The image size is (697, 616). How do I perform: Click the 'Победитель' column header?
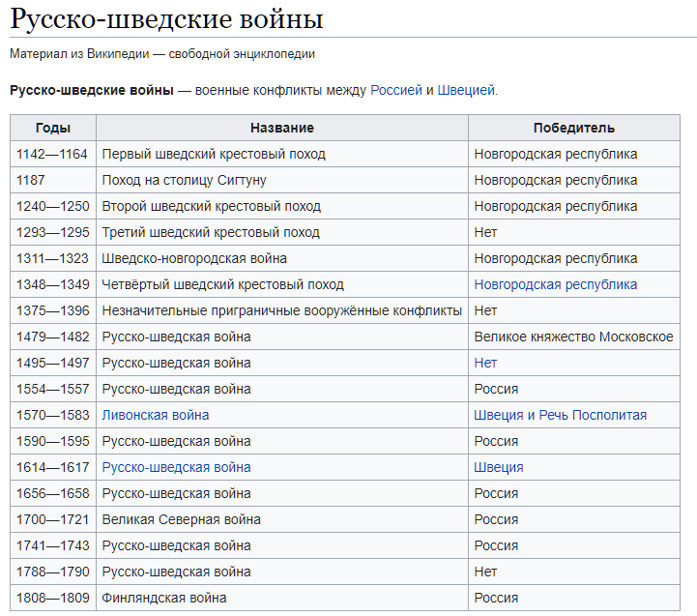coord(573,128)
